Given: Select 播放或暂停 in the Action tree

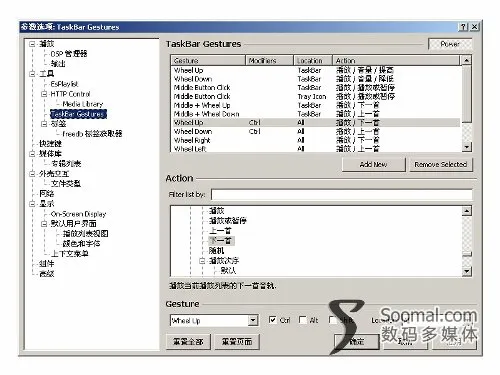Looking at the screenshot, I should pos(227,221).
